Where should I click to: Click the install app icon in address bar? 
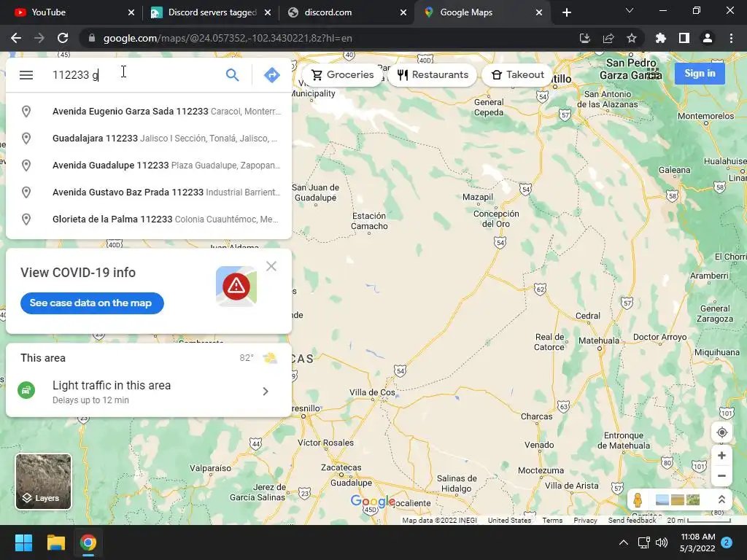[x=584, y=38]
